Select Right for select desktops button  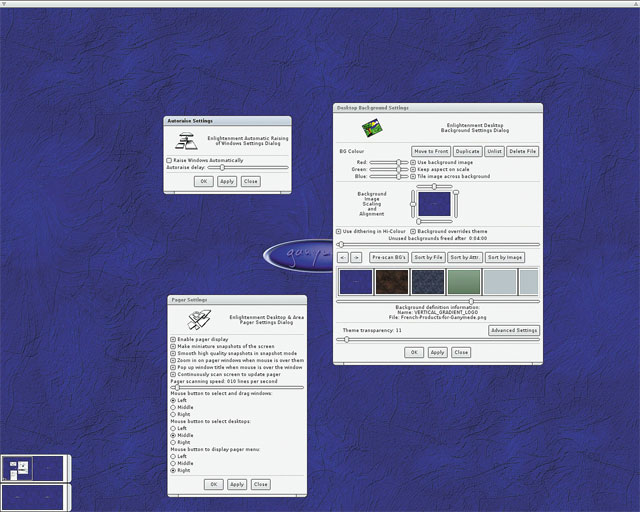(173, 443)
